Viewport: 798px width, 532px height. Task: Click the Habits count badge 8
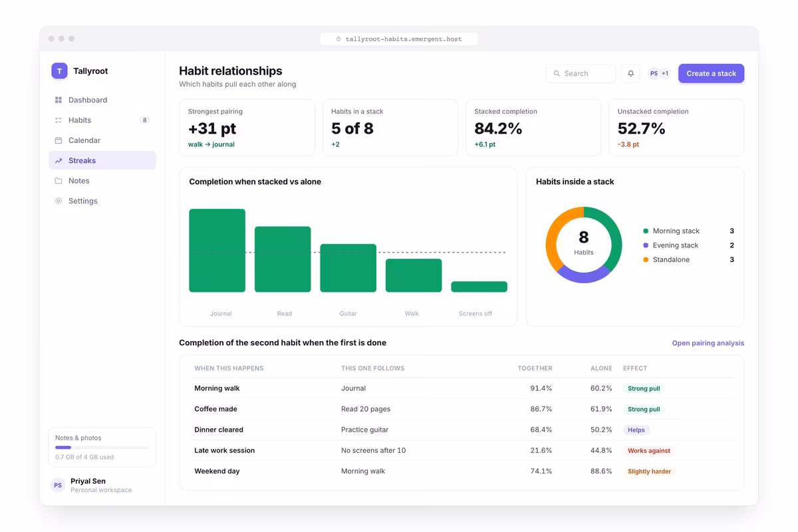coord(144,120)
